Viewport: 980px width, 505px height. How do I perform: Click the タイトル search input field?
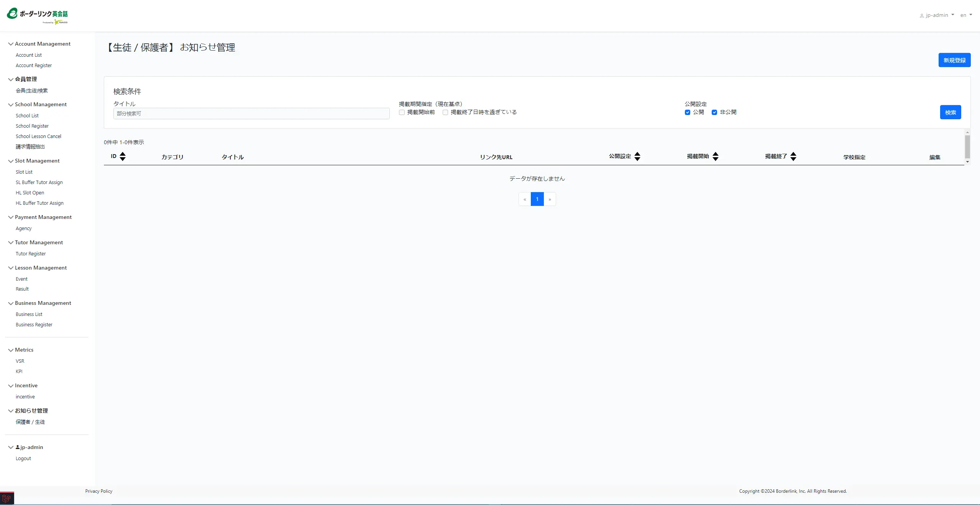251,114
